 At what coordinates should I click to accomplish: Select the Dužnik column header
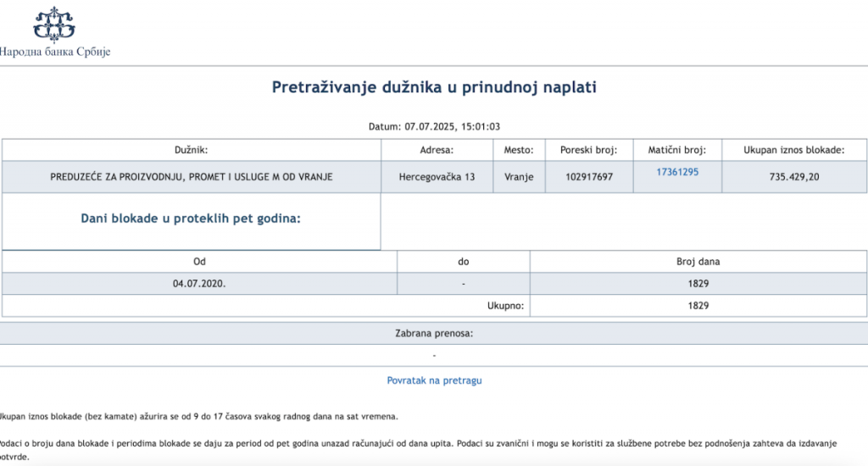pyautogui.click(x=191, y=150)
